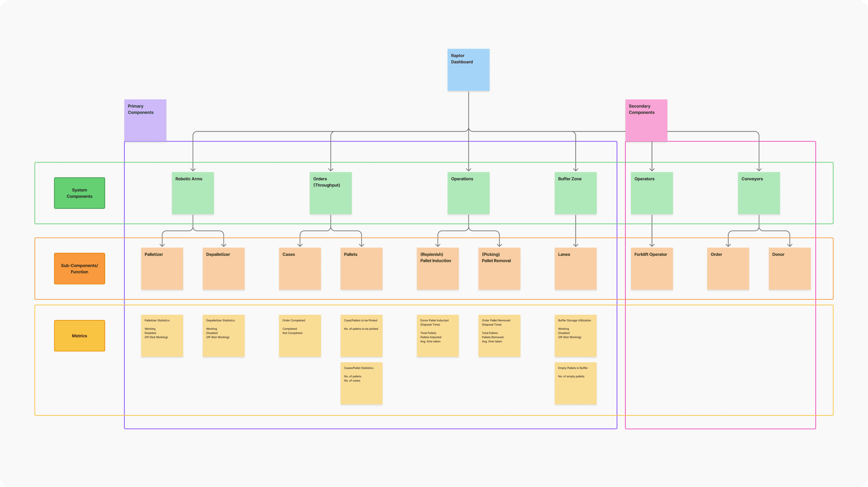
Task: Select the Conveyors green sticky note
Action: click(x=759, y=193)
